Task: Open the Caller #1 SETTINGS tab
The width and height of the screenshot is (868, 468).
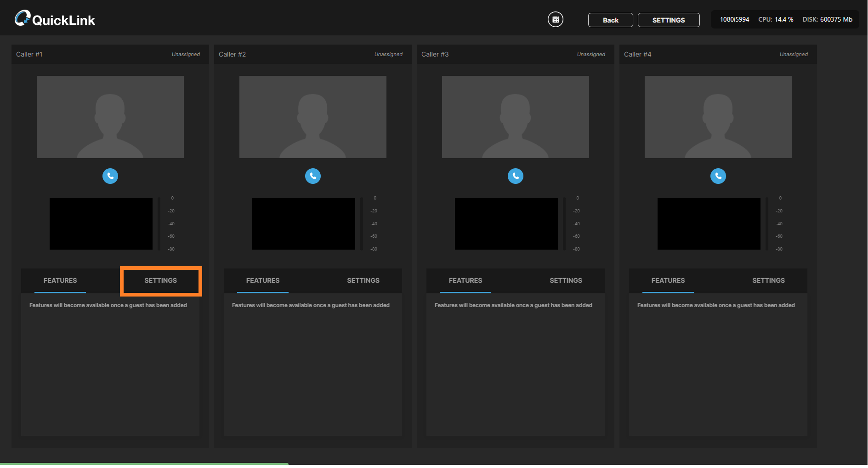Action: point(161,280)
